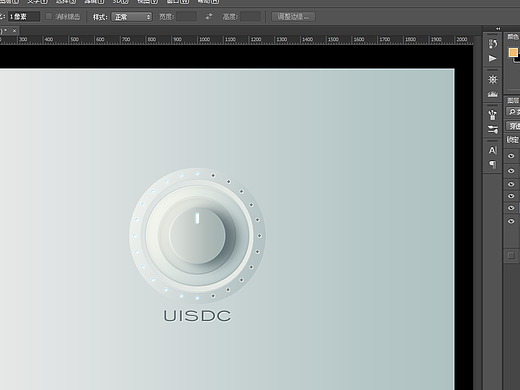Screen dimensions: 520x390
Task: Open the layer blend mode dropdown
Action: pos(513,126)
